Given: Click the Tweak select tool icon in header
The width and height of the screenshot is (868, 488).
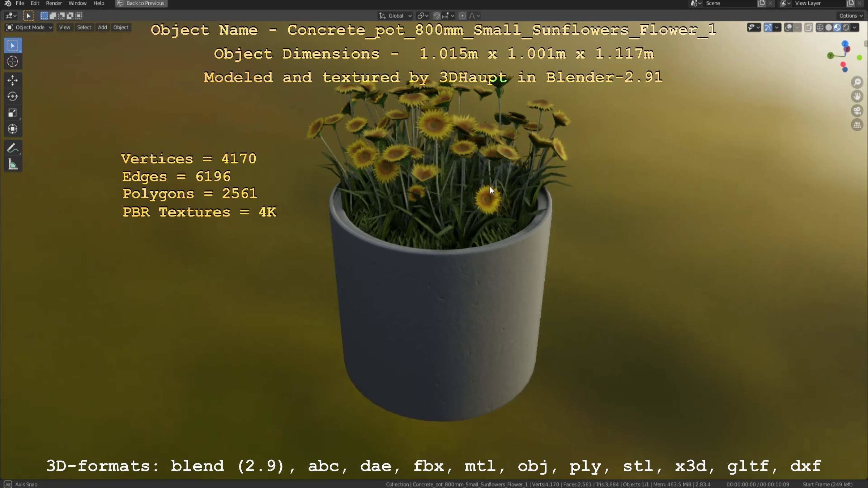Looking at the screenshot, I should click(28, 16).
